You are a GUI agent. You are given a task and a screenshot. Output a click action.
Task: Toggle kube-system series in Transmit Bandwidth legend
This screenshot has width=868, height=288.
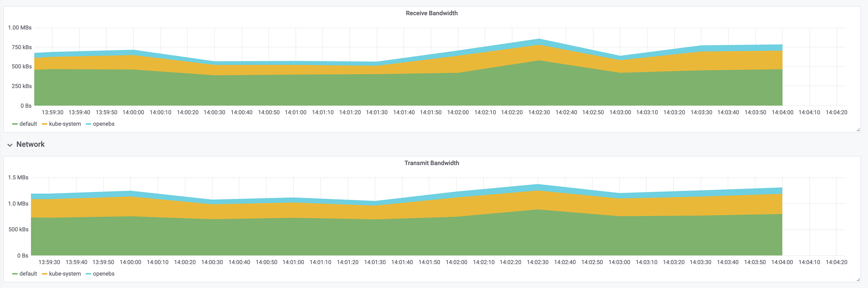pyautogui.click(x=65, y=273)
